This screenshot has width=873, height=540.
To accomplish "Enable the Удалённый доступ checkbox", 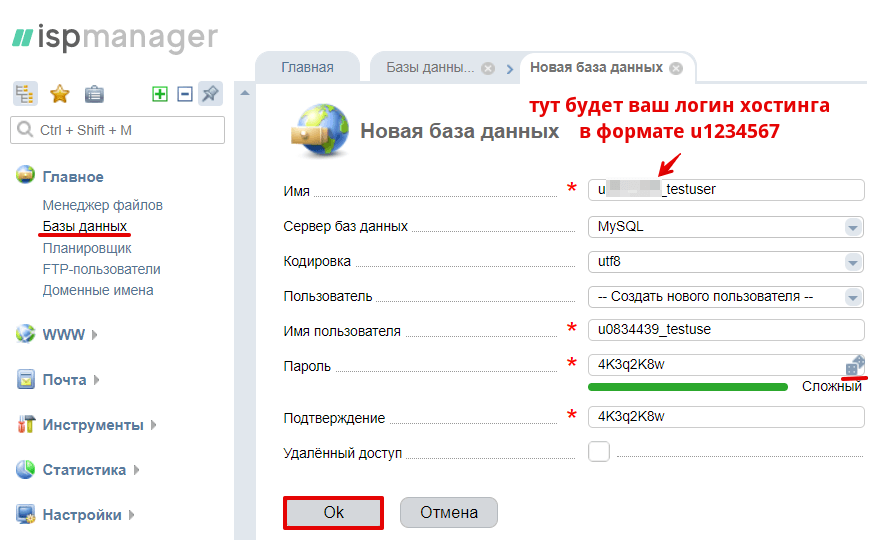I will pyautogui.click(x=599, y=451).
